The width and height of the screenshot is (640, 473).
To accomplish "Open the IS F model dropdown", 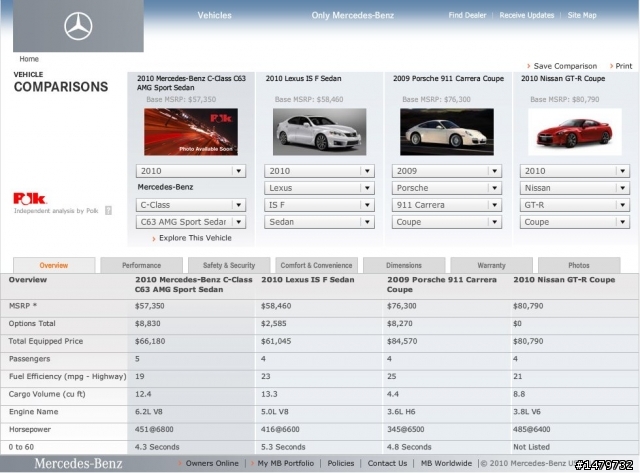I will (x=319, y=205).
